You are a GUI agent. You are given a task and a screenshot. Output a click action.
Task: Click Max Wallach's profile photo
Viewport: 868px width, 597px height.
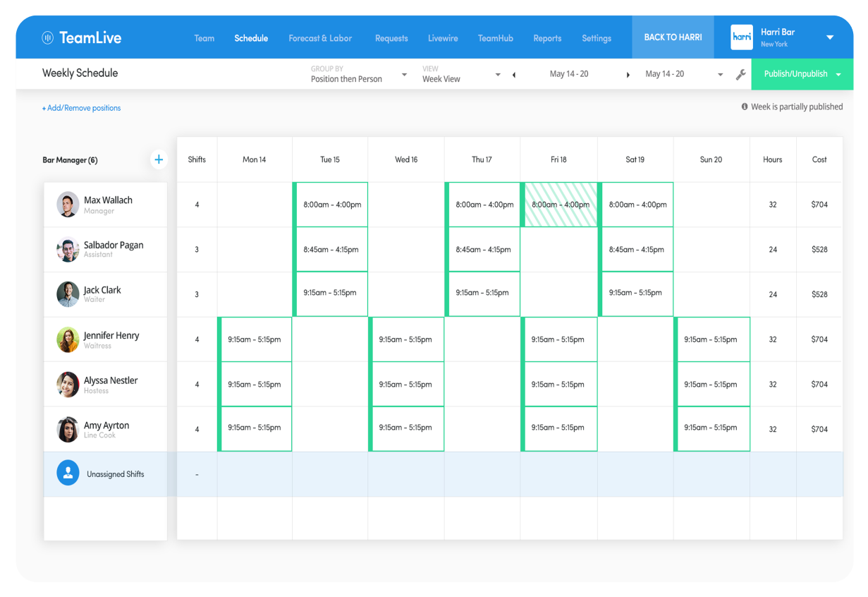click(x=68, y=205)
